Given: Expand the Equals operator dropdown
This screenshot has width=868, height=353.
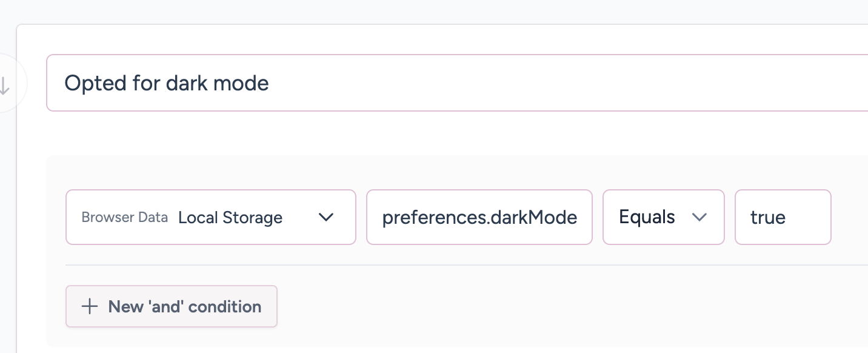Looking at the screenshot, I should (x=663, y=217).
